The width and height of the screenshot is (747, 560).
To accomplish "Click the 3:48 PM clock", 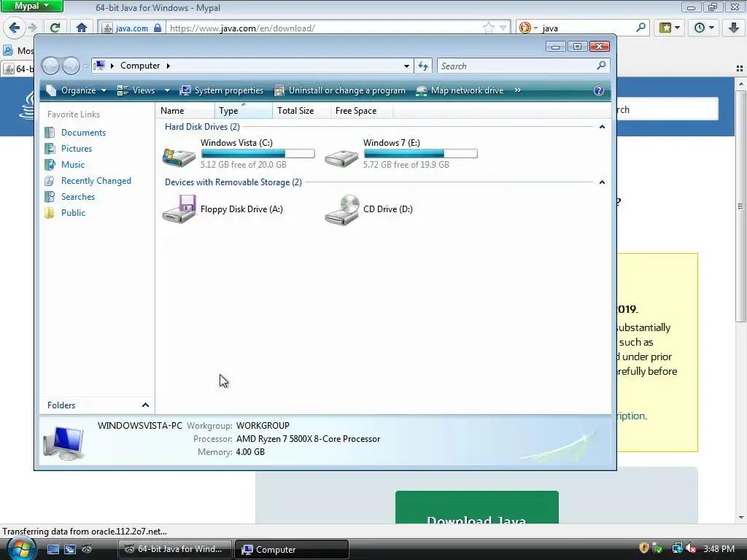I will click(x=719, y=549).
